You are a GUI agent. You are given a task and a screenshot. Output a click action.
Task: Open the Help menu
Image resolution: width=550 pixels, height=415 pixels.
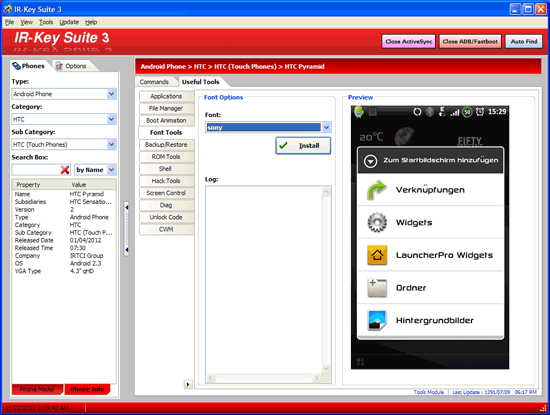point(91,22)
